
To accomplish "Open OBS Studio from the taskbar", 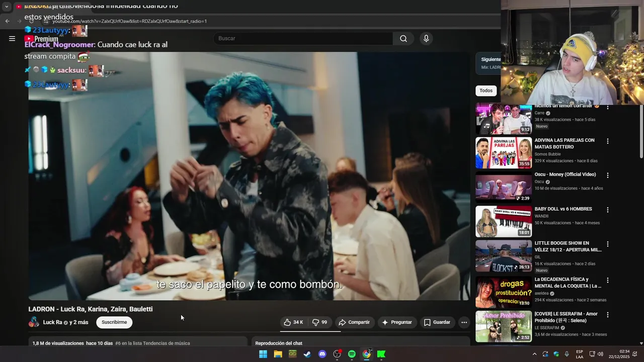I will (x=337, y=354).
